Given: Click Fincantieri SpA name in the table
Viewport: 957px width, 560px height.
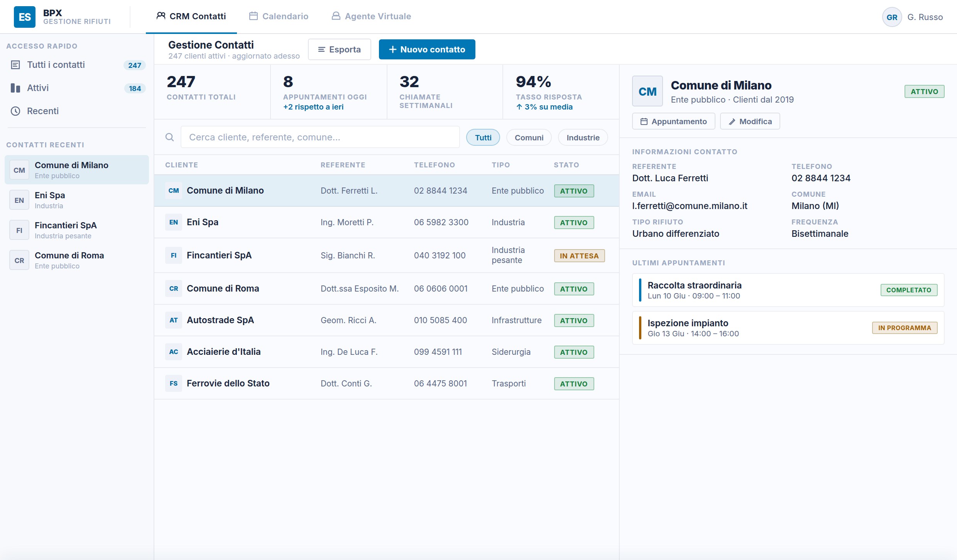Looking at the screenshot, I should (219, 255).
